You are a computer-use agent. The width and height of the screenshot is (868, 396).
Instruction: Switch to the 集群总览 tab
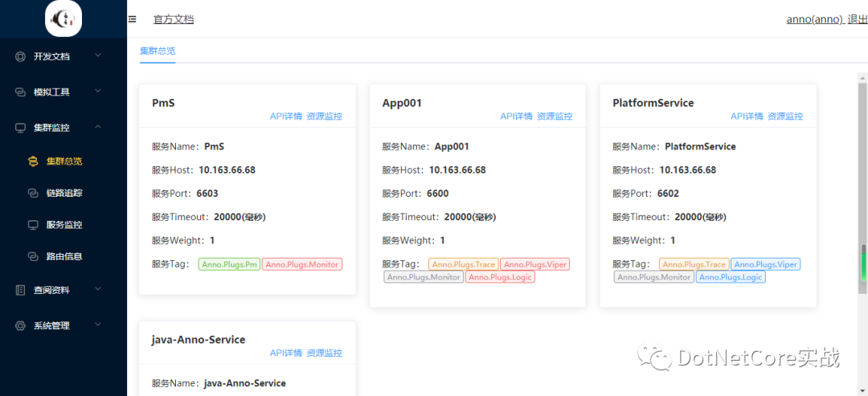tap(158, 51)
